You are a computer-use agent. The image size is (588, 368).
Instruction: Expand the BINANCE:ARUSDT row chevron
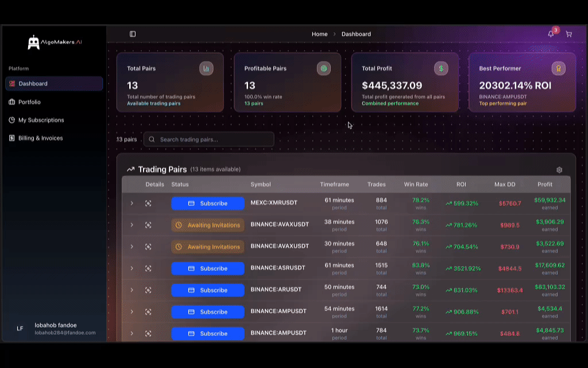coord(132,290)
